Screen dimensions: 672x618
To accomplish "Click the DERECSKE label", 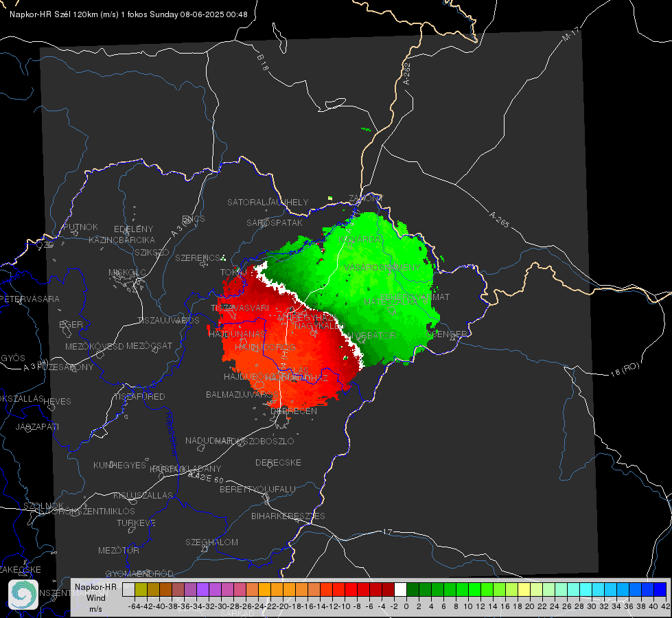I will [278, 462].
